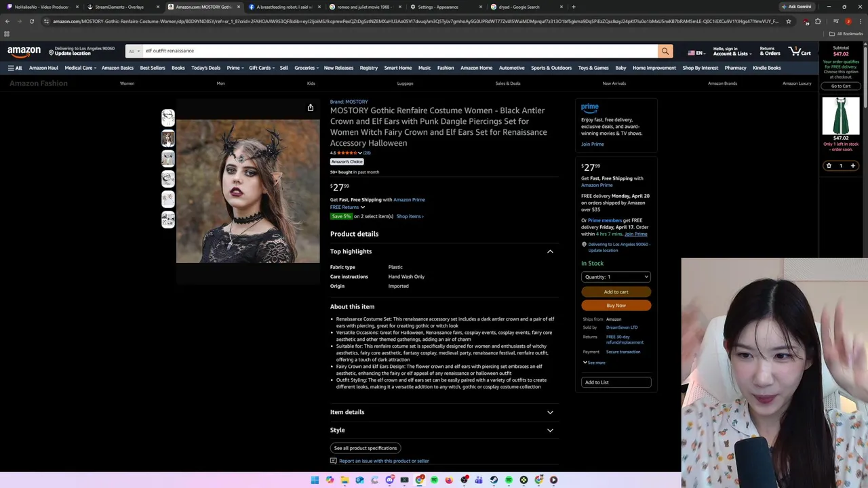The image size is (868, 488).
Task: Select the Women fashion category
Action: [127, 83]
